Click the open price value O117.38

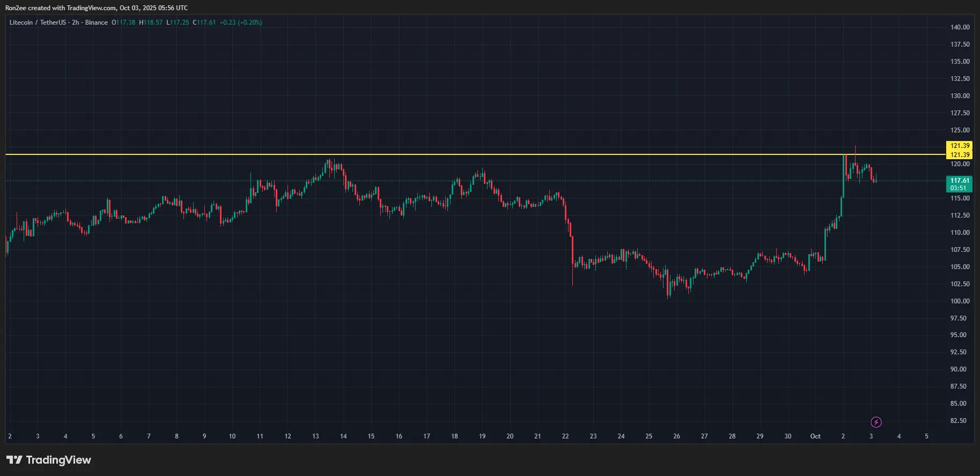[x=123, y=23]
